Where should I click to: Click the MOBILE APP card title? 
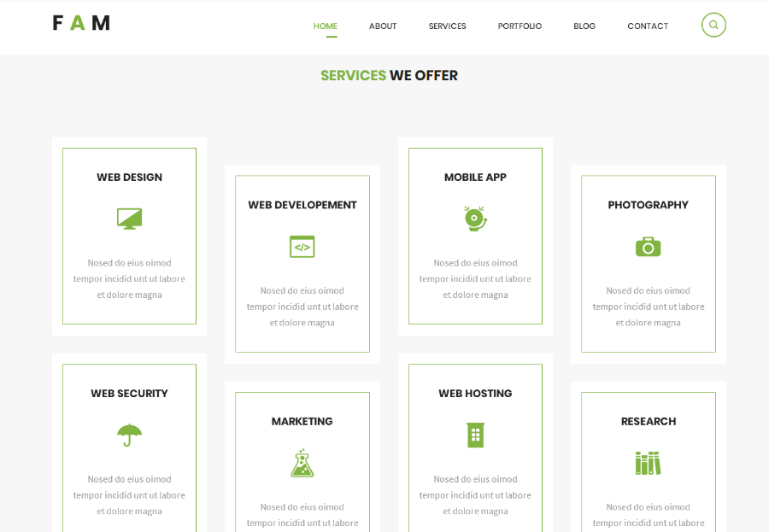pyautogui.click(x=475, y=178)
